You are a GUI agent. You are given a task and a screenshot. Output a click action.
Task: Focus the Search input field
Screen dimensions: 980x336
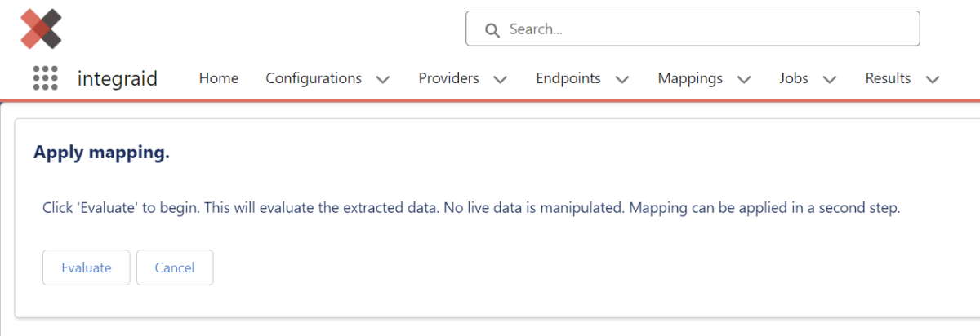pos(702,29)
